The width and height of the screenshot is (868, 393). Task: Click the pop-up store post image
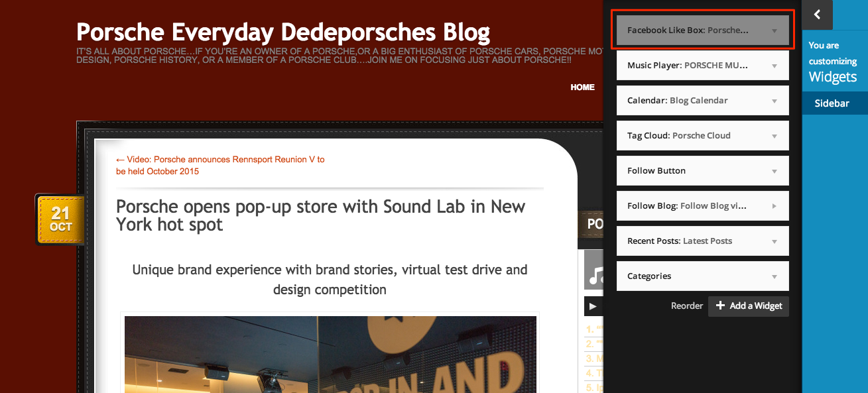click(330, 355)
